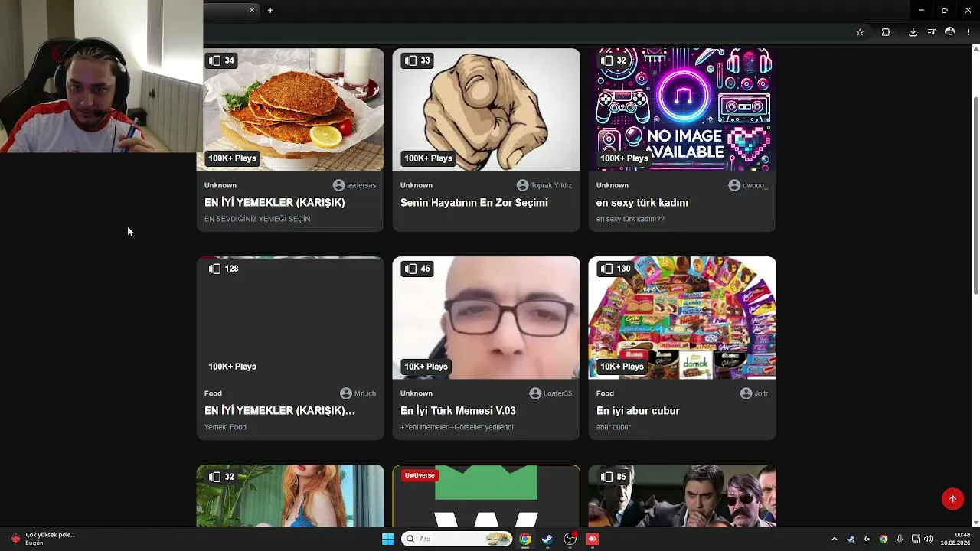Click the Unknown category on the Loafer35 card
The height and width of the screenshot is (551, 980).
416,393
